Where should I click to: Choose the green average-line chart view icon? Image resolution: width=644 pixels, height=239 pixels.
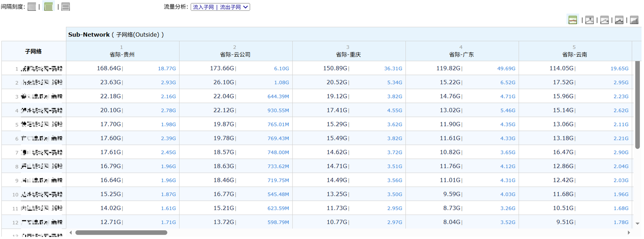pyautogui.click(x=573, y=20)
